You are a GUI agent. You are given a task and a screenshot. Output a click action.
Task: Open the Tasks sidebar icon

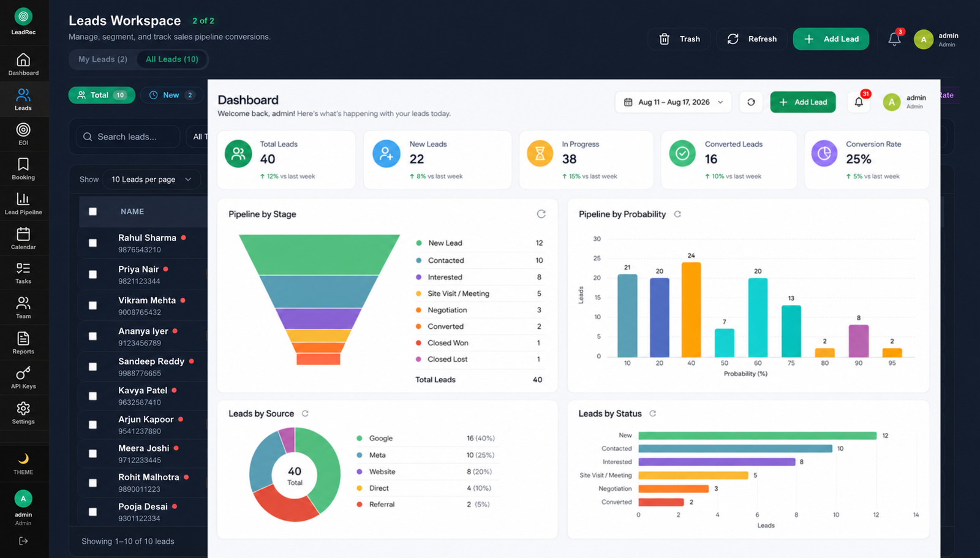23,273
